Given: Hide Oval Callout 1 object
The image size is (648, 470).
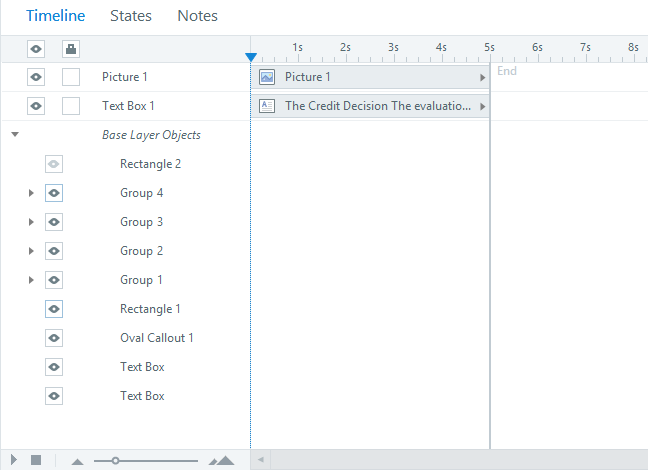Looking at the screenshot, I should (54, 338).
